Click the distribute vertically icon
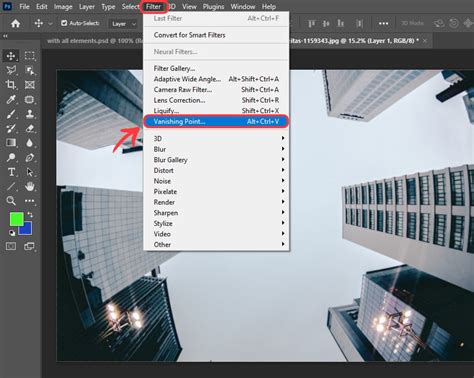This screenshot has width=474, height=378. click(x=359, y=23)
